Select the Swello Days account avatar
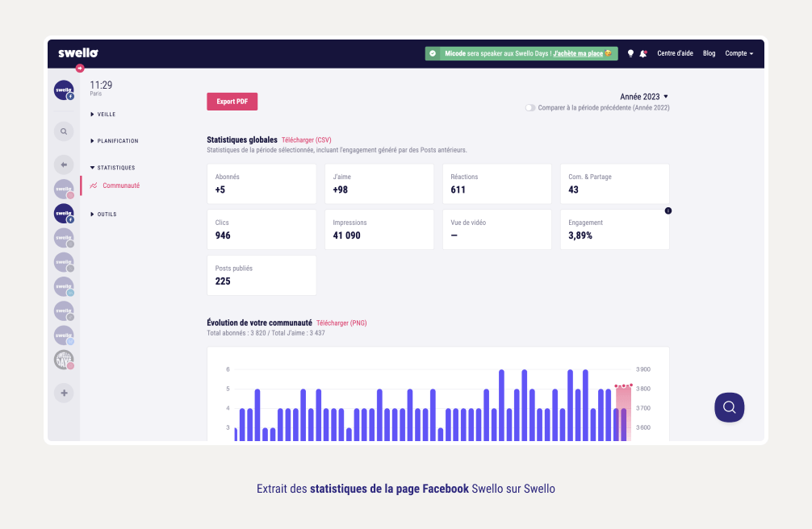 64,360
